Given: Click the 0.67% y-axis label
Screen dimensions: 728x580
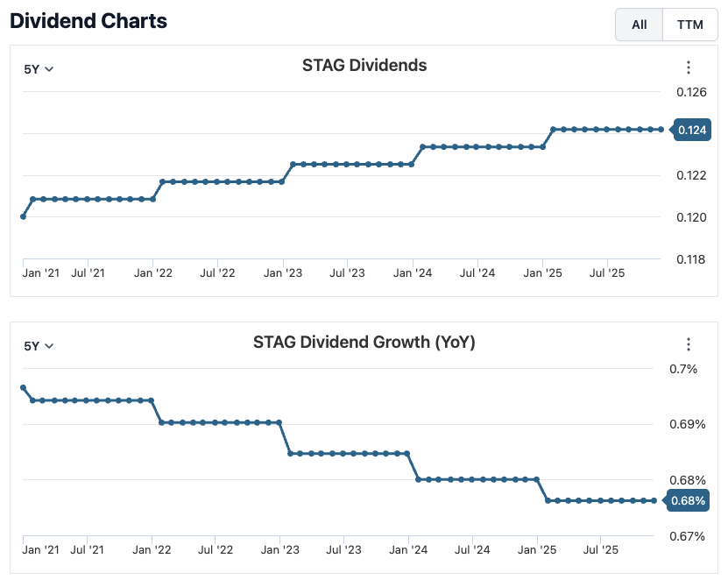Looking at the screenshot, I should [x=687, y=536].
